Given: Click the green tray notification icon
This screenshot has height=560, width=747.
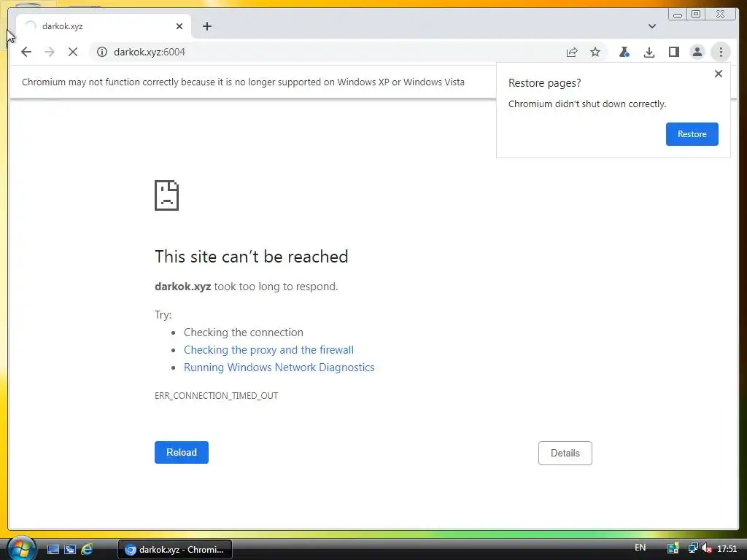Looking at the screenshot, I should (x=673, y=548).
